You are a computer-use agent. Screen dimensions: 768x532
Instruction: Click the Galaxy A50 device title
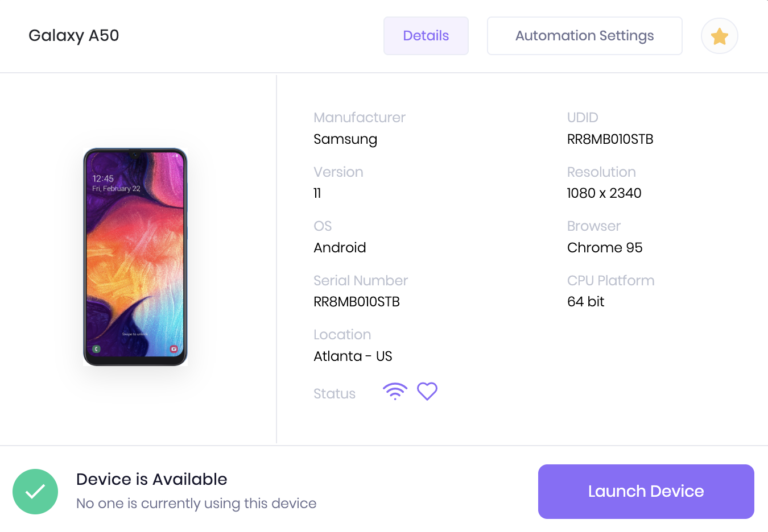[74, 35]
